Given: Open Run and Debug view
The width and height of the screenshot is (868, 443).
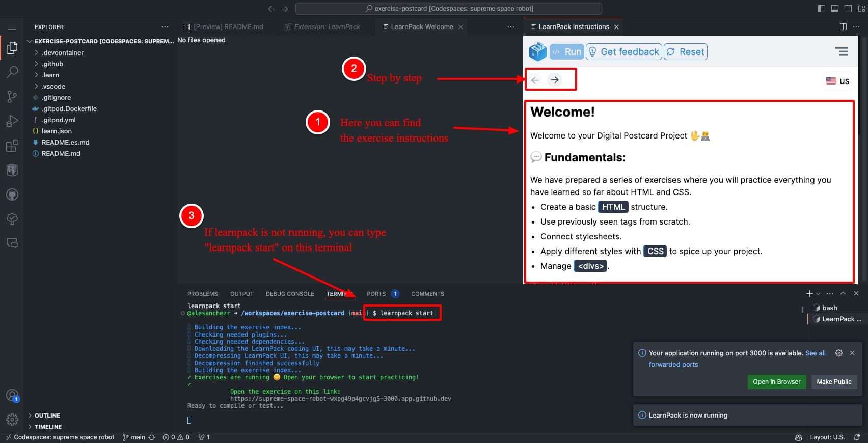Looking at the screenshot, I should coord(12,121).
